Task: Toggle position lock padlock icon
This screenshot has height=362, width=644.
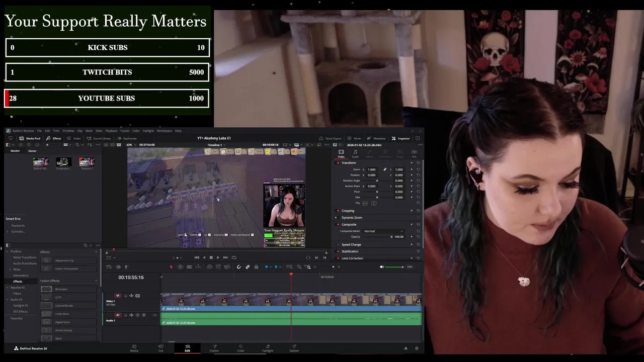Action: point(256,267)
